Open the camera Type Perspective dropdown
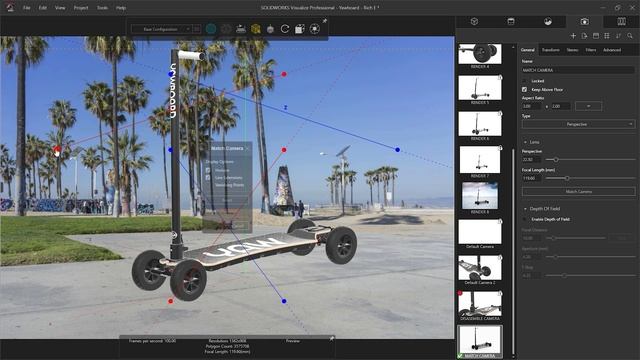This screenshot has height=360, width=640. coord(578,124)
